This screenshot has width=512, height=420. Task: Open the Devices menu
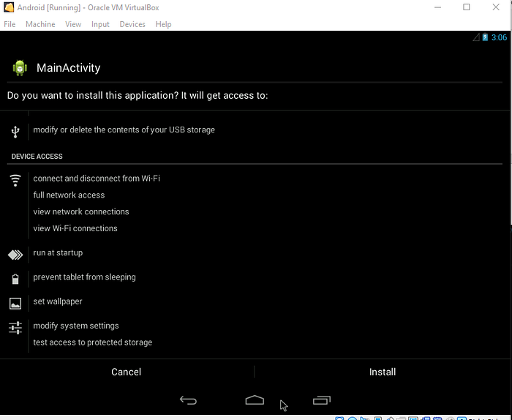[x=132, y=24]
